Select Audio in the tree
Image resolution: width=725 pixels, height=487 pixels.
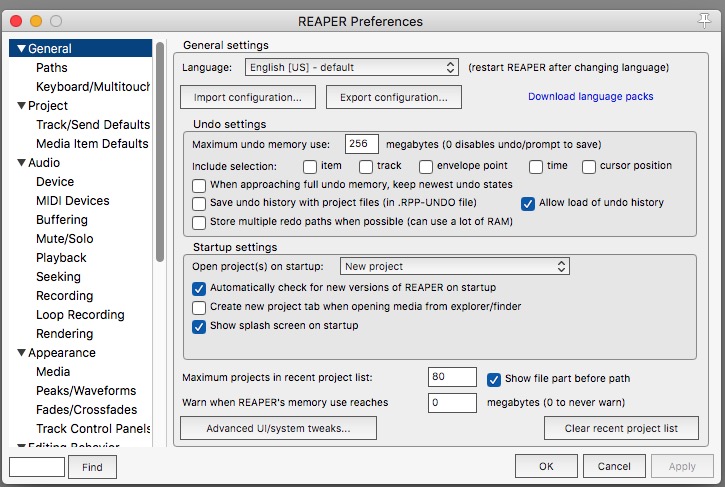click(44, 162)
